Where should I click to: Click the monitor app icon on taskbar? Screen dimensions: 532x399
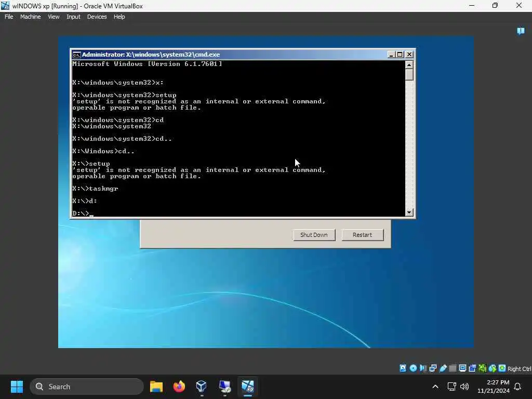[224, 387]
